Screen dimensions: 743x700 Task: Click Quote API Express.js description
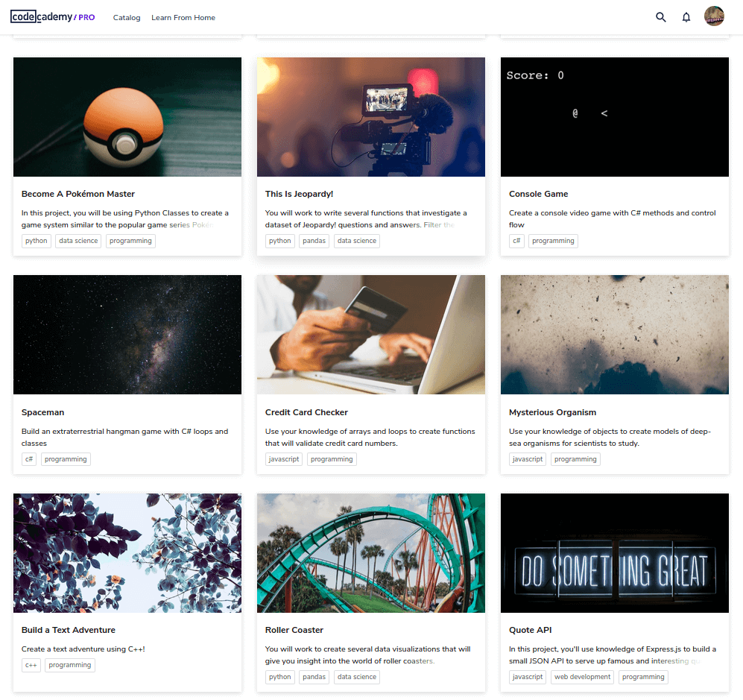click(613, 655)
